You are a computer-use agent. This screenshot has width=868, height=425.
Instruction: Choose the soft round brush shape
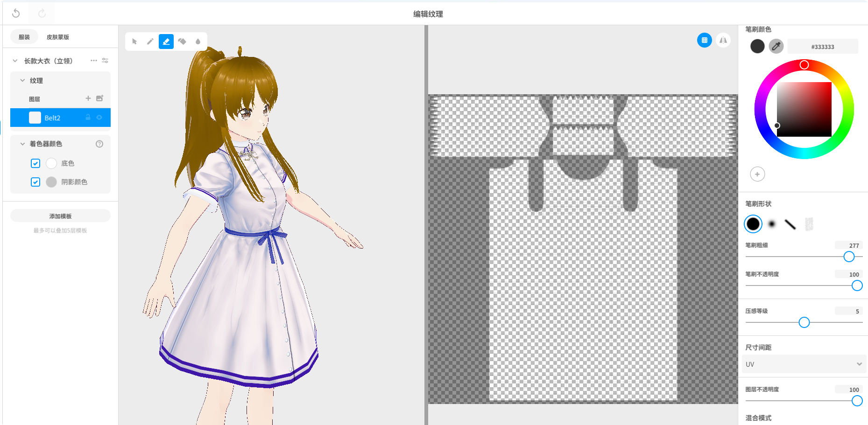tap(772, 224)
